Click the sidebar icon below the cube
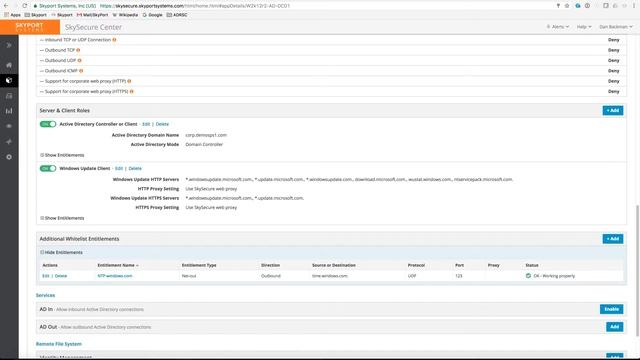 coord(9,96)
